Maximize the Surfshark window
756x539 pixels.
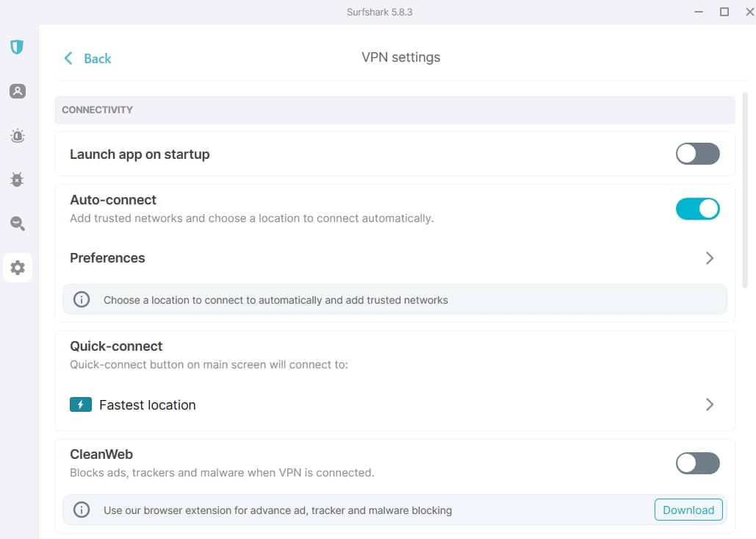click(724, 12)
